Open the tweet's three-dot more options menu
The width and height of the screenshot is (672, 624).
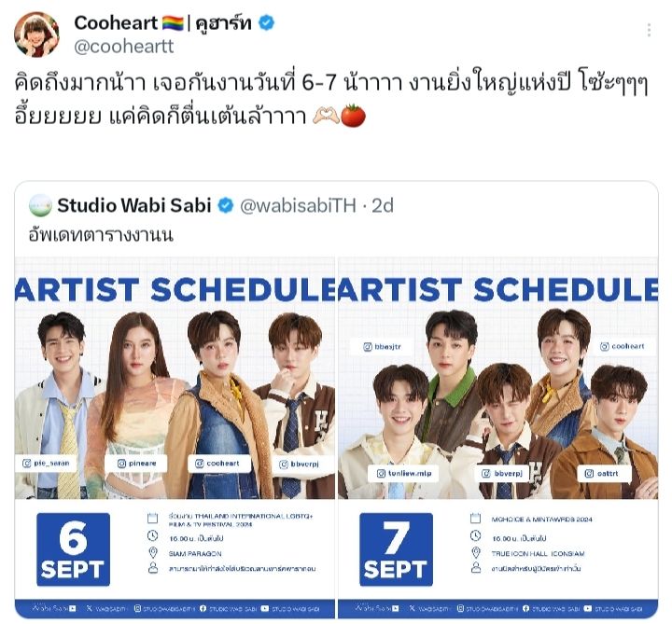click(x=649, y=31)
